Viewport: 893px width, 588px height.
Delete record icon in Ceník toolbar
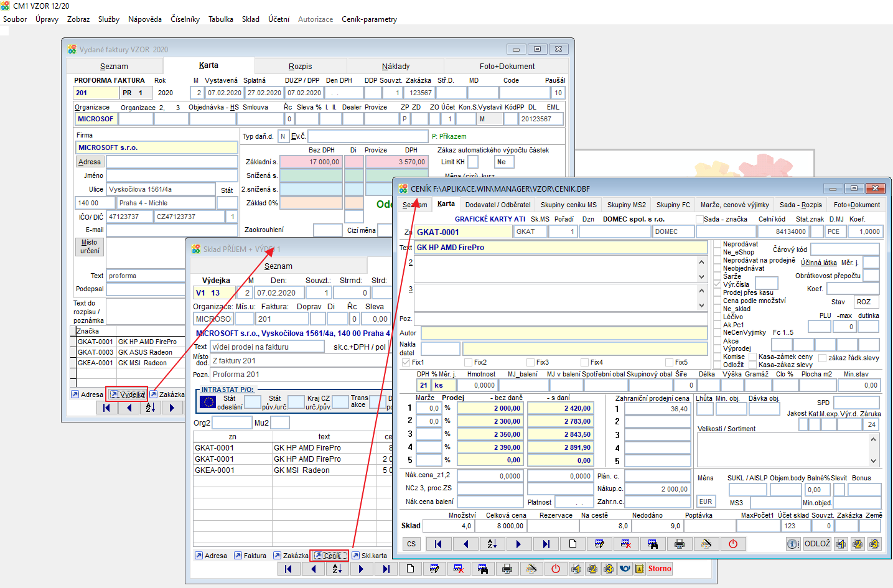(626, 544)
